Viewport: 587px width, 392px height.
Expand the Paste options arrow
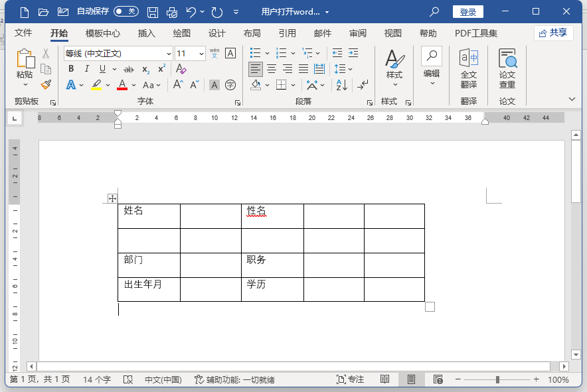[x=25, y=85]
